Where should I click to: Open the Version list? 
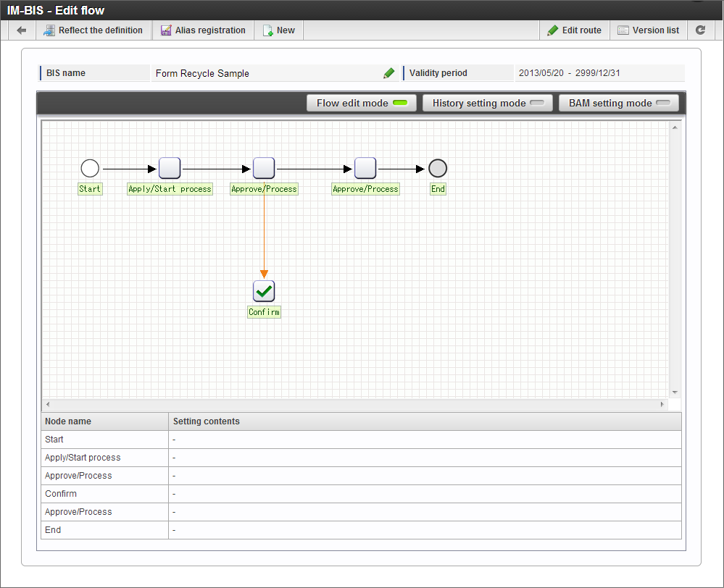click(x=649, y=30)
